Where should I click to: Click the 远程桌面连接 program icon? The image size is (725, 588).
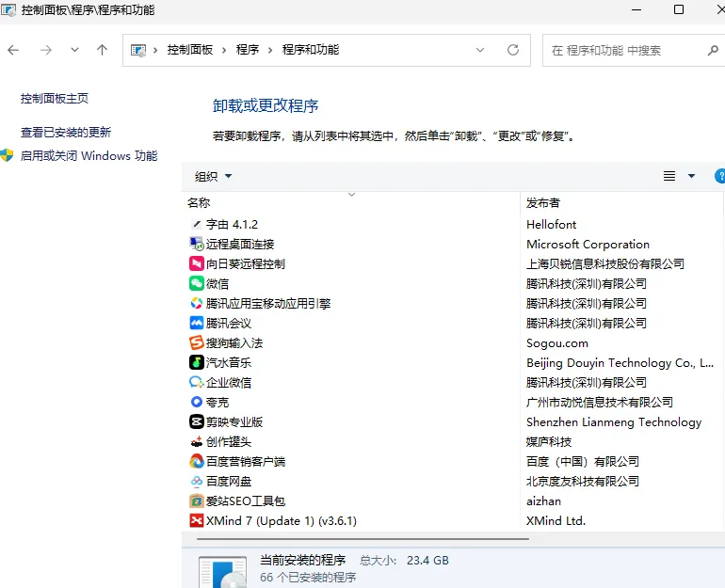197,244
